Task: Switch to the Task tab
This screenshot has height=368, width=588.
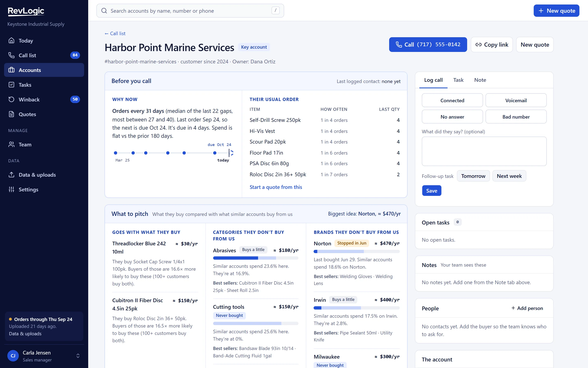Action: (x=458, y=80)
